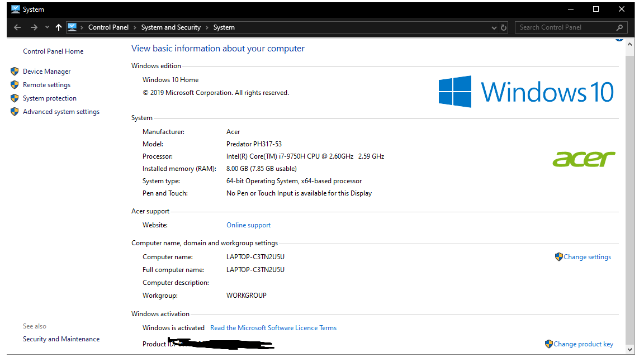Go forward using the forward arrow
Screen dimensions: 644x362
[x=34, y=27]
